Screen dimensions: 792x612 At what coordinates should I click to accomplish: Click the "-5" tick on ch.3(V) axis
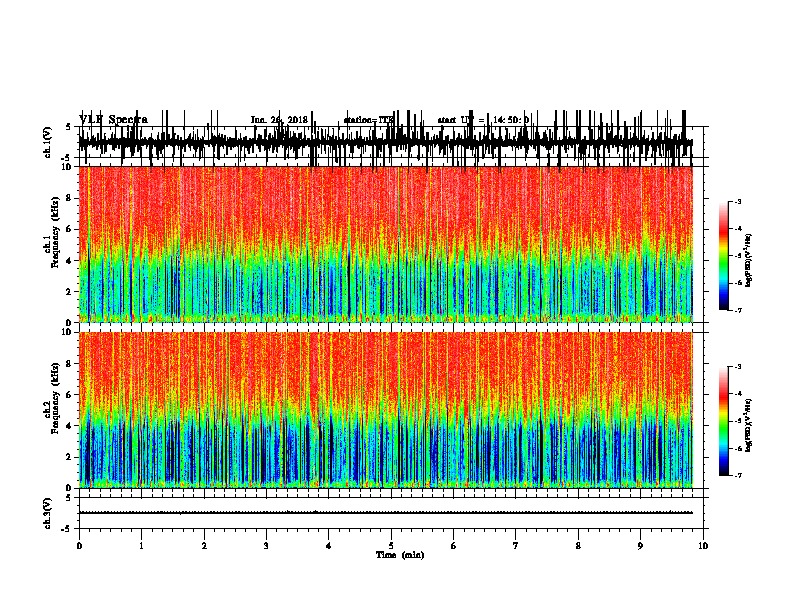click(x=68, y=529)
